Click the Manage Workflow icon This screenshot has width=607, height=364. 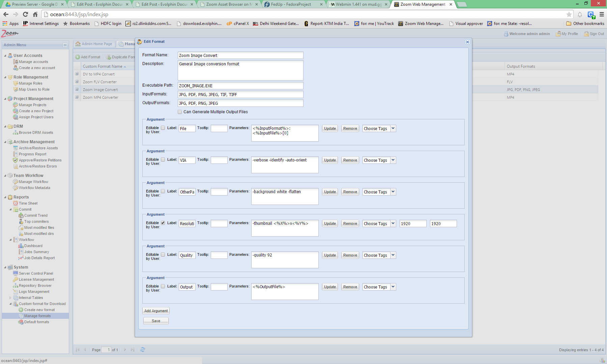pos(16,182)
